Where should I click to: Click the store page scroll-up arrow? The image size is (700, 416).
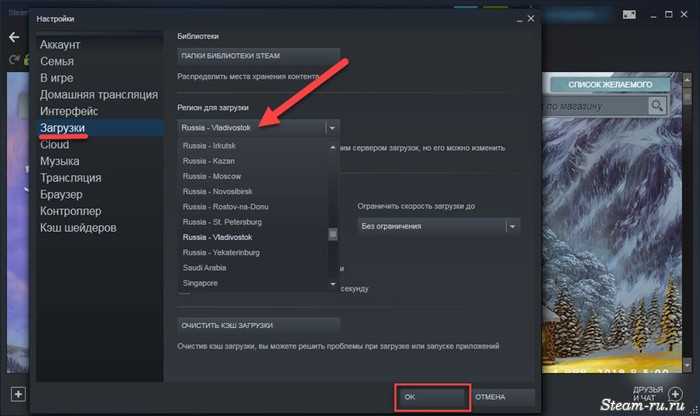[688, 79]
